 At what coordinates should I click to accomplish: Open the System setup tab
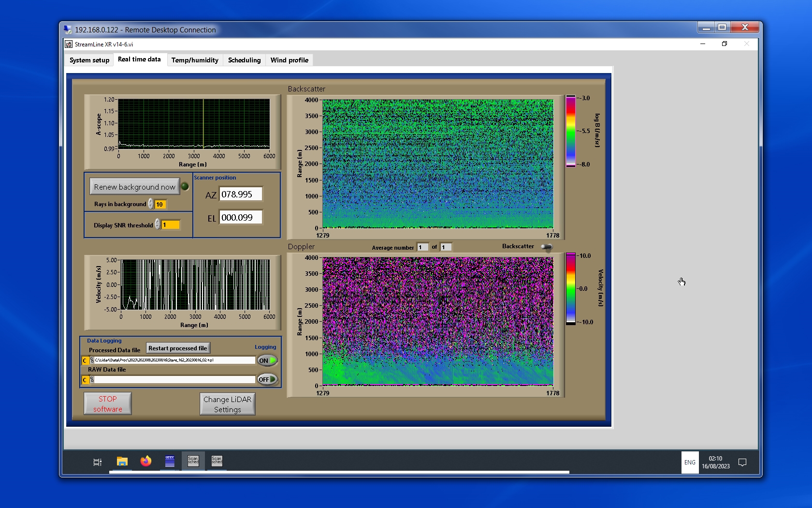coord(89,60)
